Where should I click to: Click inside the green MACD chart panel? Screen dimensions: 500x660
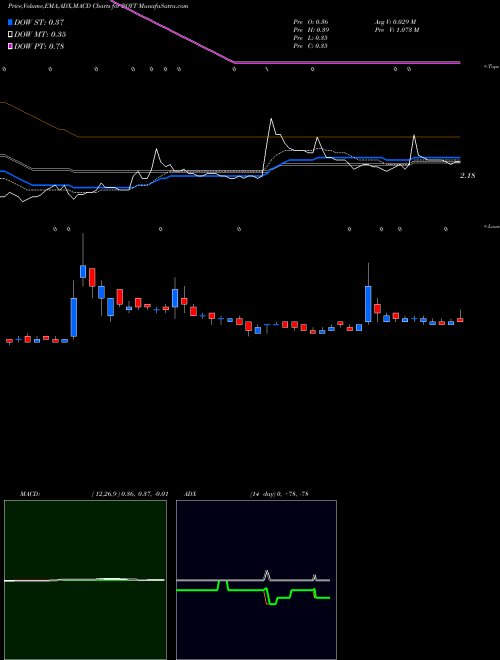click(85, 580)
